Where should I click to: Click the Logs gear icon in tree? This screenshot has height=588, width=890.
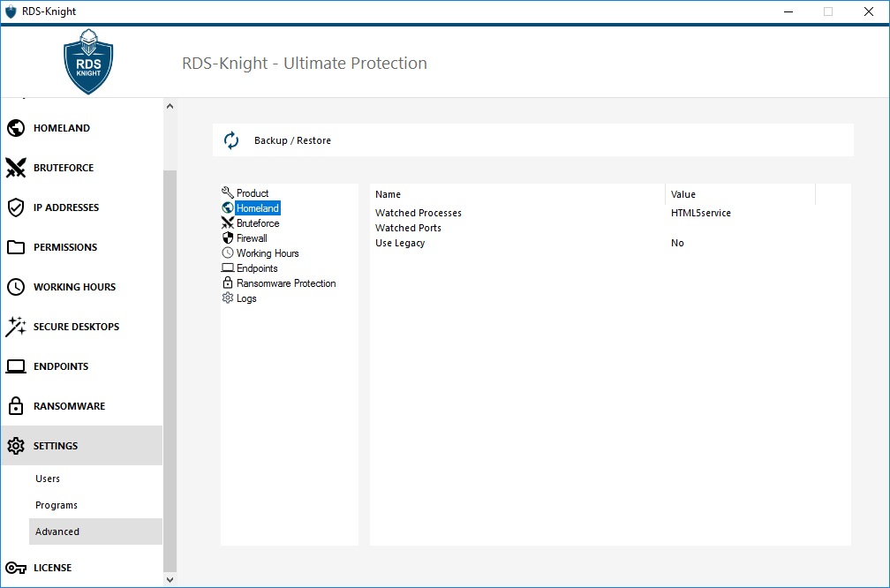[228, 298]
